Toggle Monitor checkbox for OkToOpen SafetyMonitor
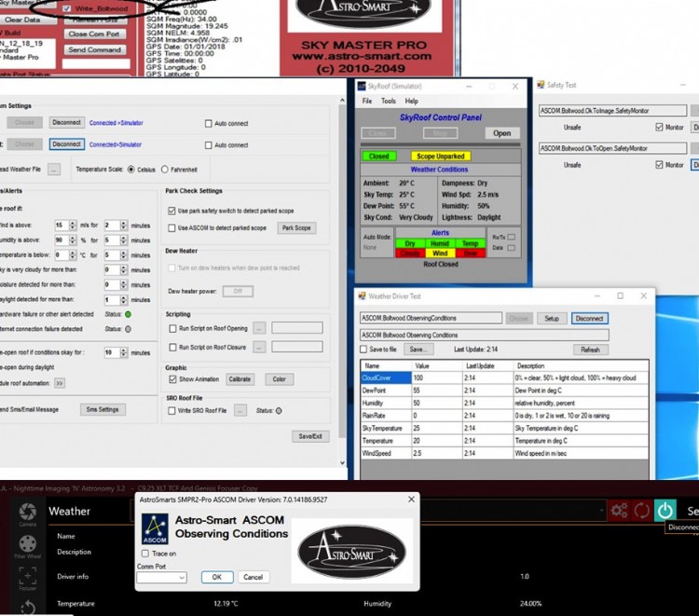The image size is (699, 616). (x=659, y=165)
